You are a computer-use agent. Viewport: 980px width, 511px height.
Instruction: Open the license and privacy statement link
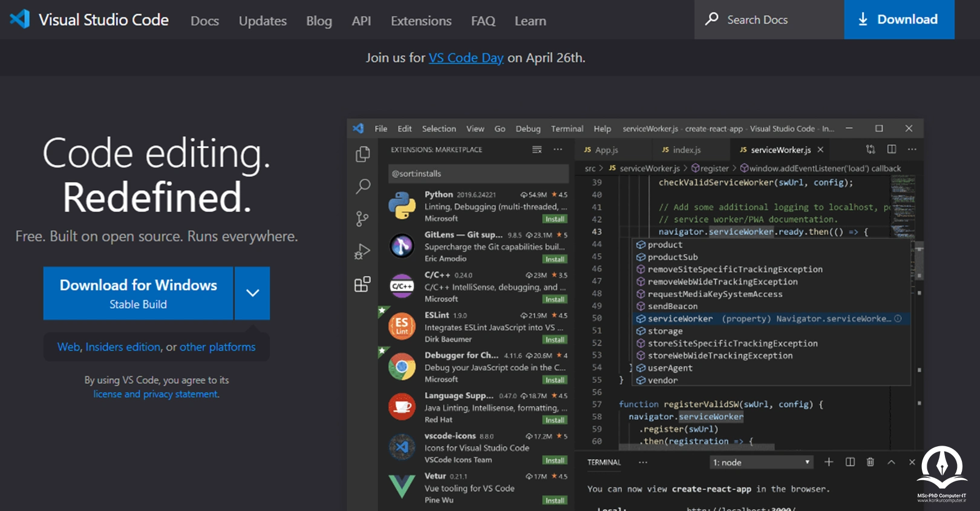click(x=155, y=394)
